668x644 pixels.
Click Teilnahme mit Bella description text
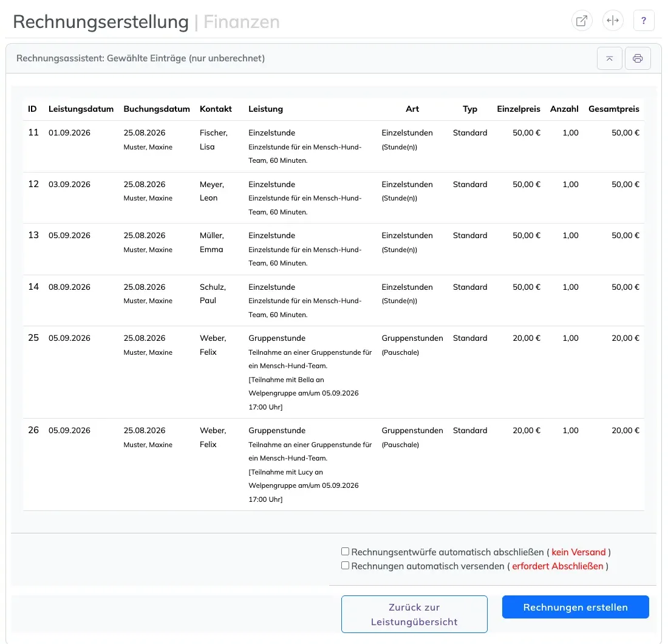pos(303,394)
